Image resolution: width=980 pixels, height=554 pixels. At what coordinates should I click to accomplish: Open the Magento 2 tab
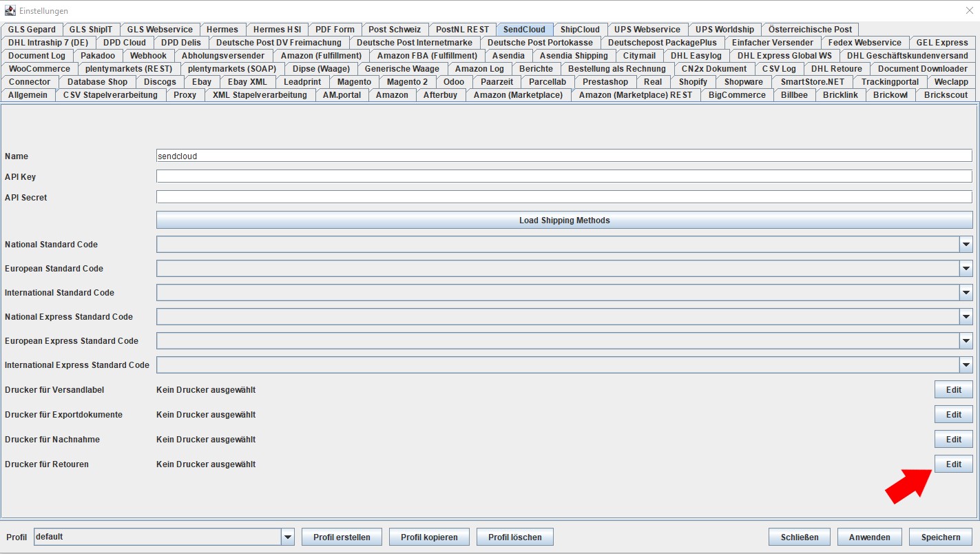(407, 82)
